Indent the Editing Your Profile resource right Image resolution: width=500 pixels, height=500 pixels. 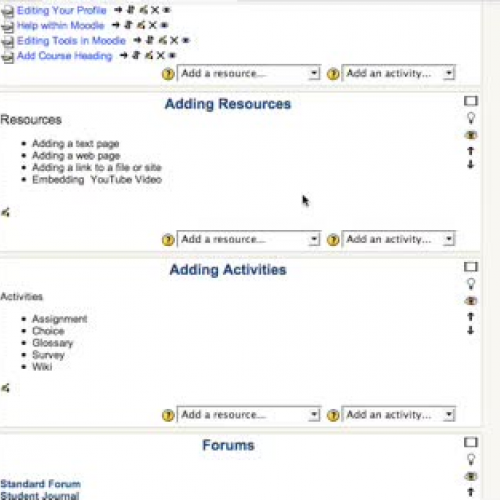[118, 10]
